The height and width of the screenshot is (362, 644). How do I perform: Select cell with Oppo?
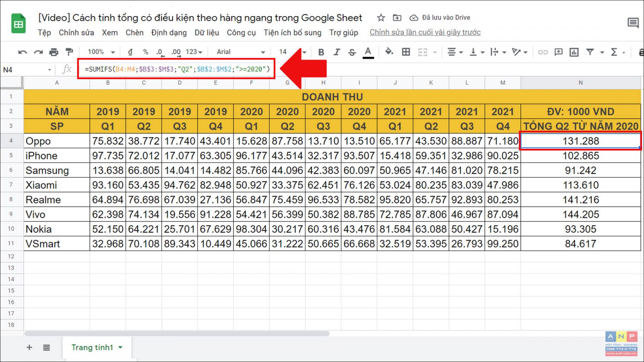pyautogui.click(x=57, y=141)
